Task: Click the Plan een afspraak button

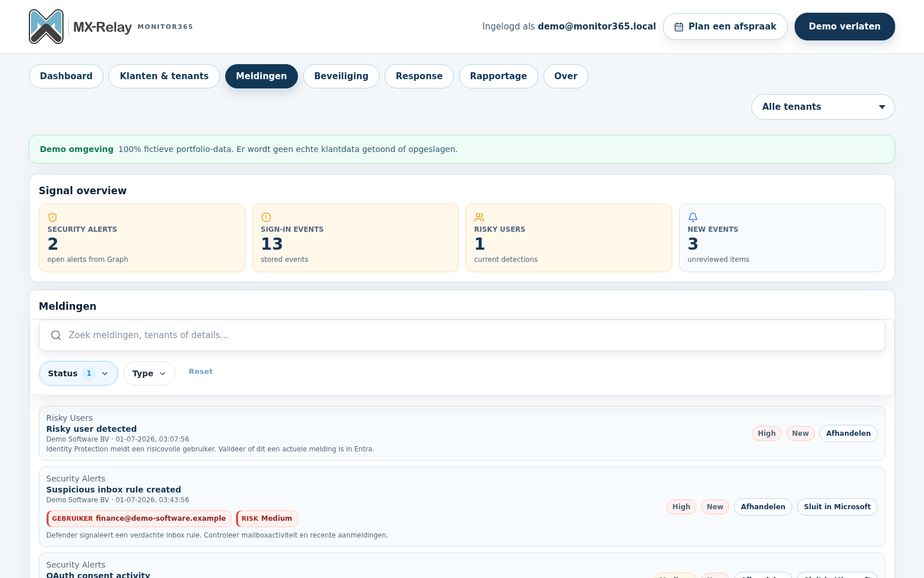Action: tap(725, 27)
